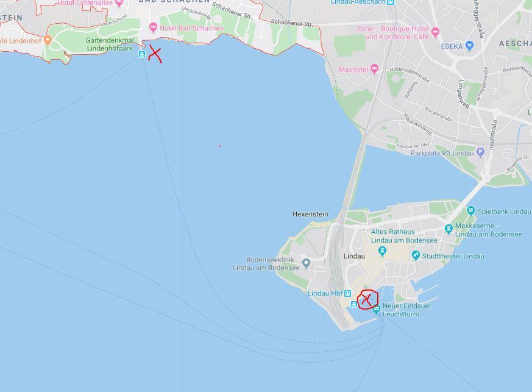Click the Gartendenkmal Lindenhofpark label
Screen dimensions: 532x392
click(x=110, y=45)
